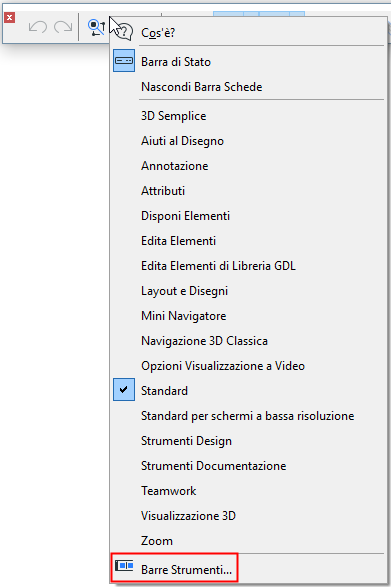
Task: Show the Zoom toolbar
Action: click(249, 541)
